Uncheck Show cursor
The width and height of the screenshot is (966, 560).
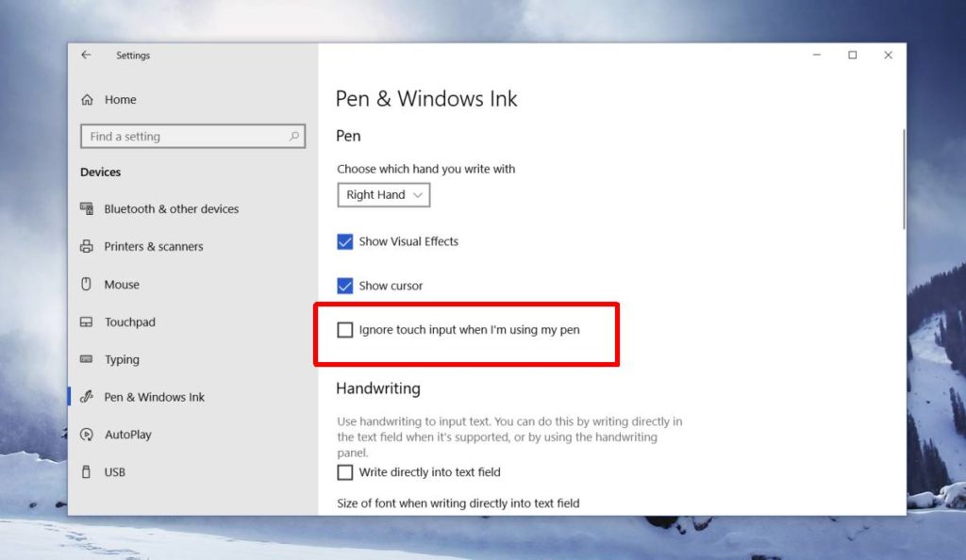[345, 286]
